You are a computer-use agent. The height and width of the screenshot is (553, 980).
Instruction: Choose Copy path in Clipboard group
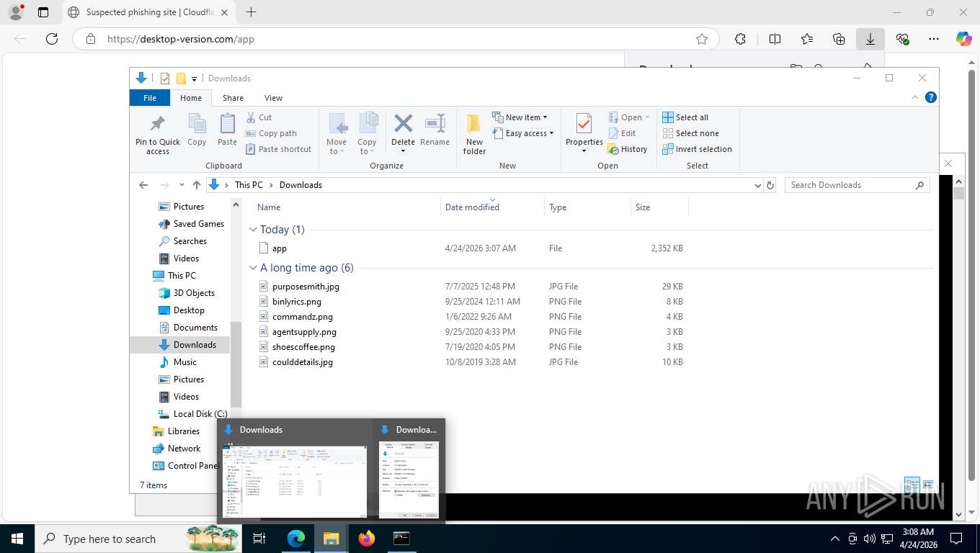271,133
